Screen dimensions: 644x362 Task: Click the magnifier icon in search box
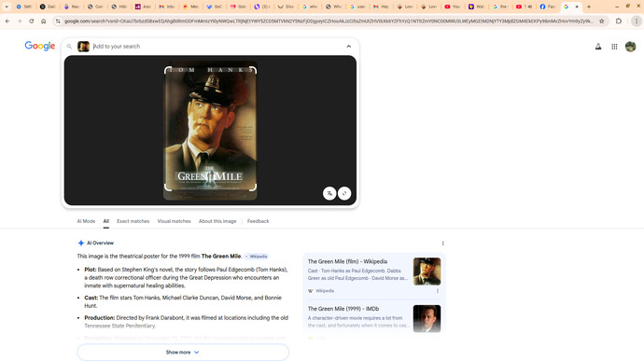(69, 47)
